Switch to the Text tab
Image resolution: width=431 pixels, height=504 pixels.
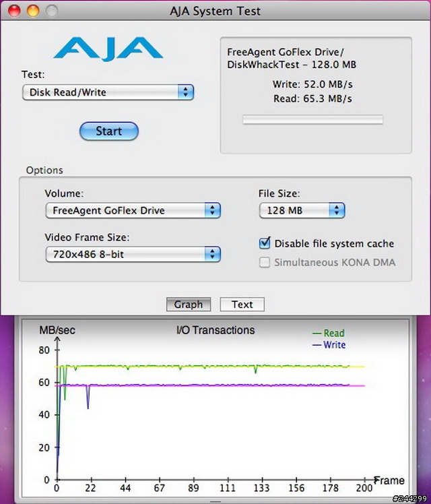click(x=242, y=305)
